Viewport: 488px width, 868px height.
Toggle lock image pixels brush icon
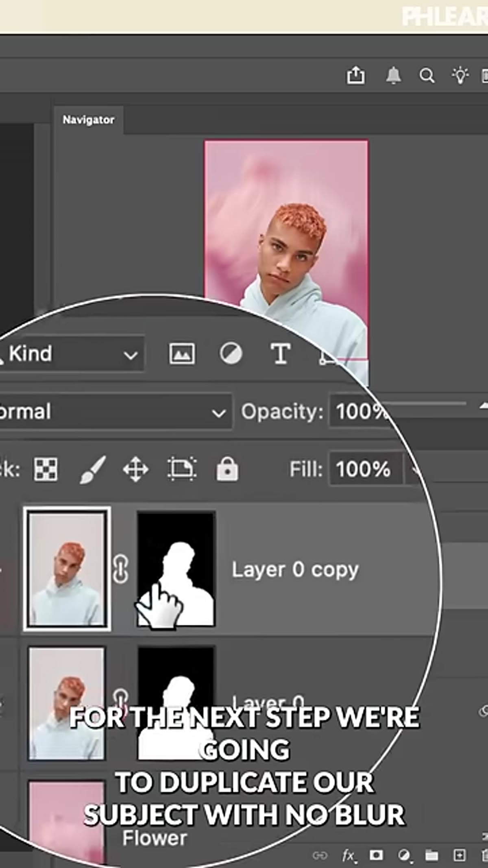coord(93,469)
